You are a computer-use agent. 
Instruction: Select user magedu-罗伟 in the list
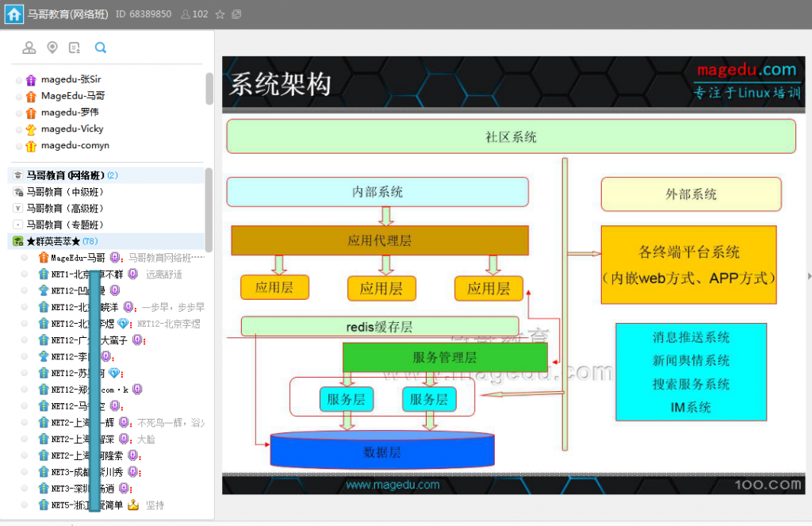pos(70,113)
